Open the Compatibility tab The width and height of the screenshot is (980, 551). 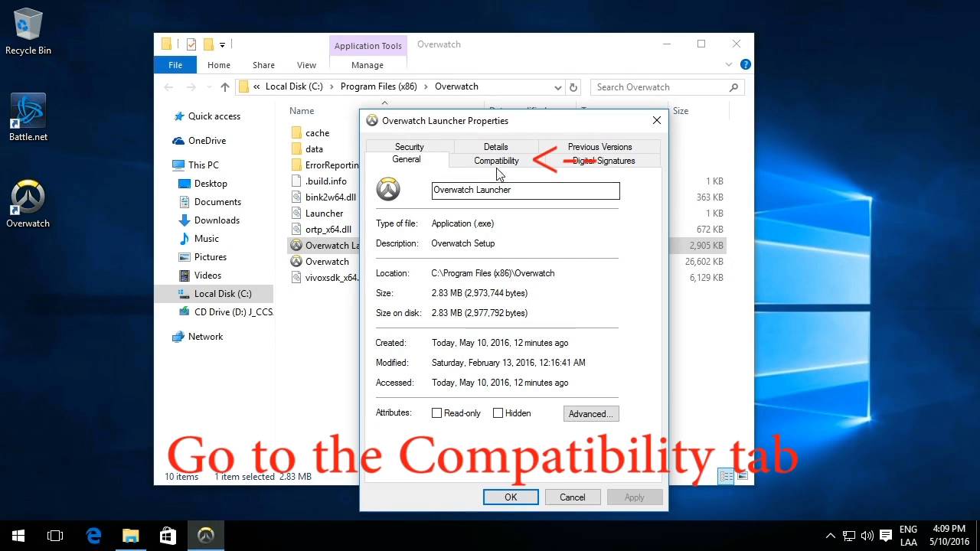tap(496, 161)
